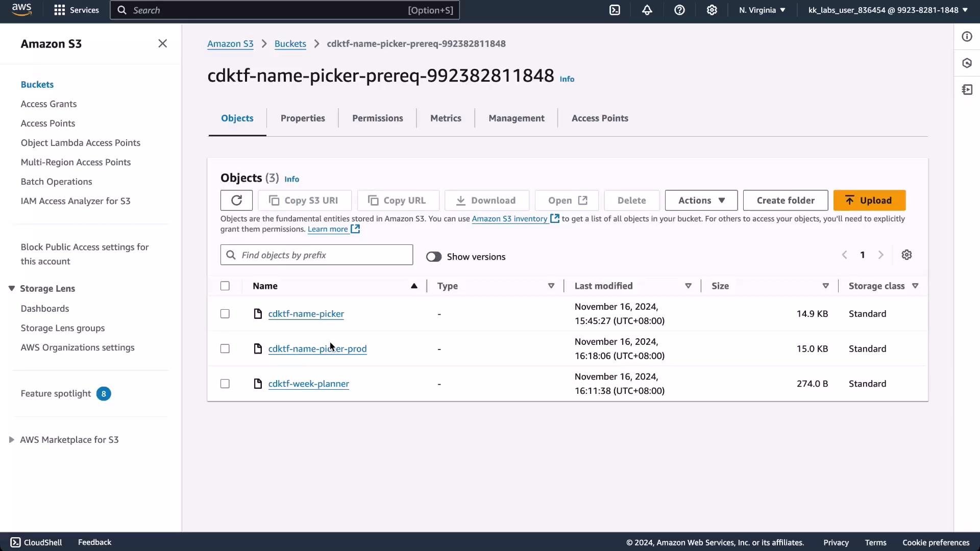Image resolution: width=980 pixels, height=551 pixels.
Task: Click the Find objects by prefix field
Action: click(316, 255)
